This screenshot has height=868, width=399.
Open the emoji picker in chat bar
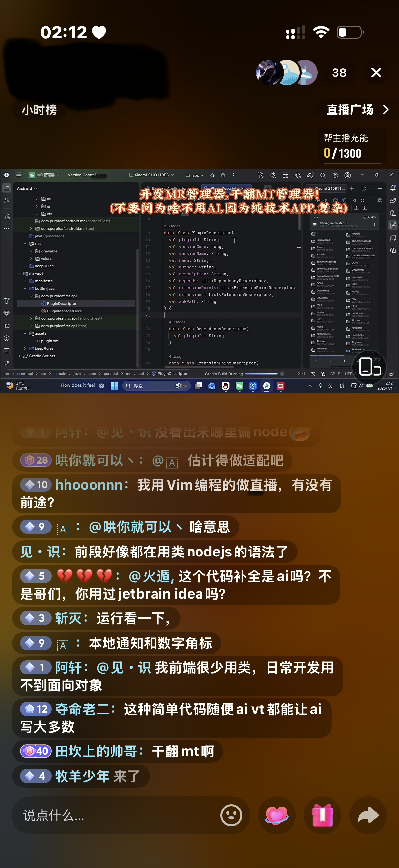click(231, 815)
